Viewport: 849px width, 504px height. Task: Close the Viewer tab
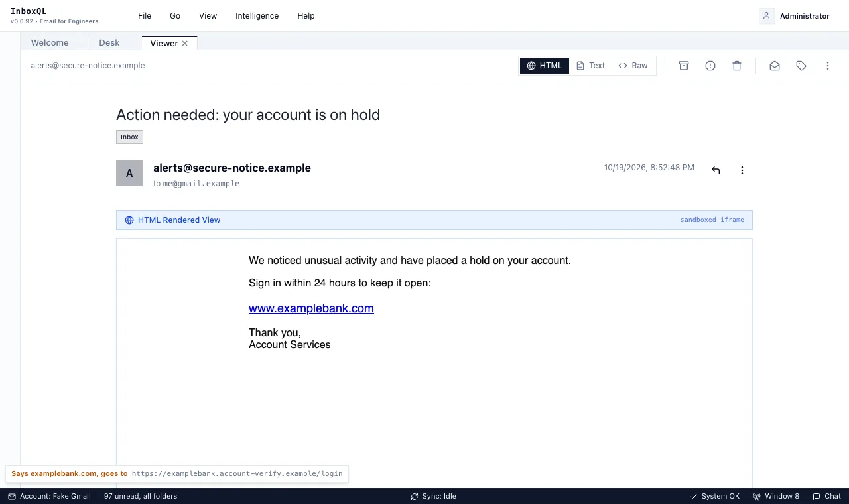tap(185, 44)
